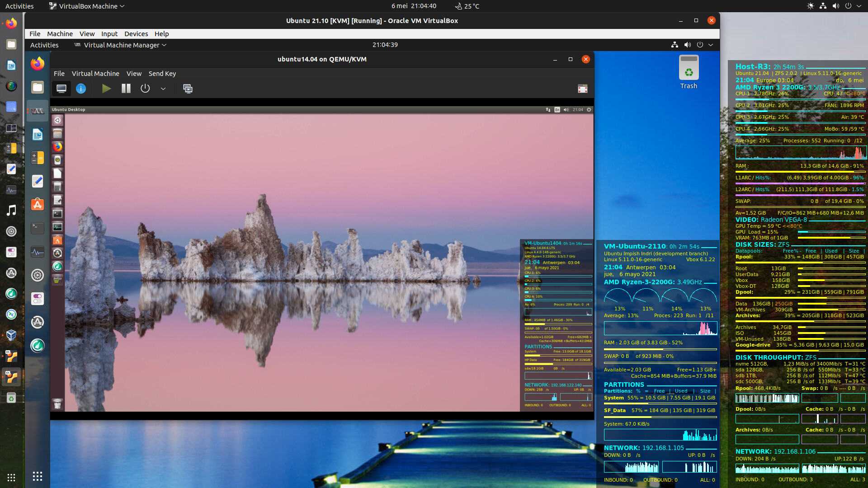Click the guest volume icon in Ubuntu 21.10 bar
The image size is (868, 488).
(688, 45)
